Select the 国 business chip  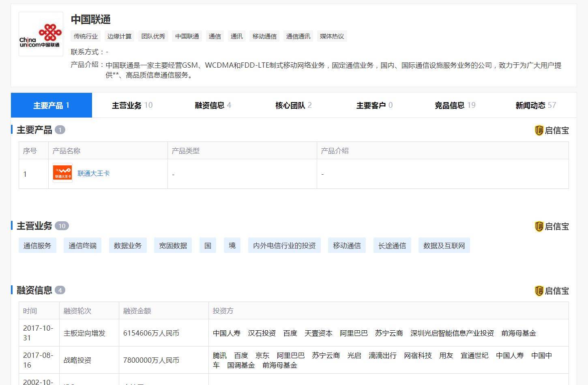pyautogui.click(x=208, y=246)
